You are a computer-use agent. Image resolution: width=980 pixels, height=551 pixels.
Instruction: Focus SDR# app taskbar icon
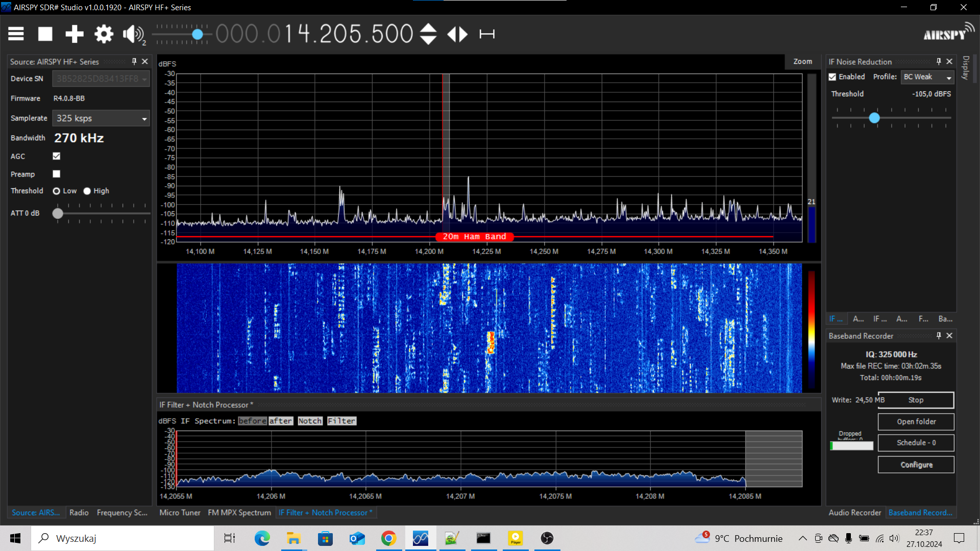click(x=421, y=538)
